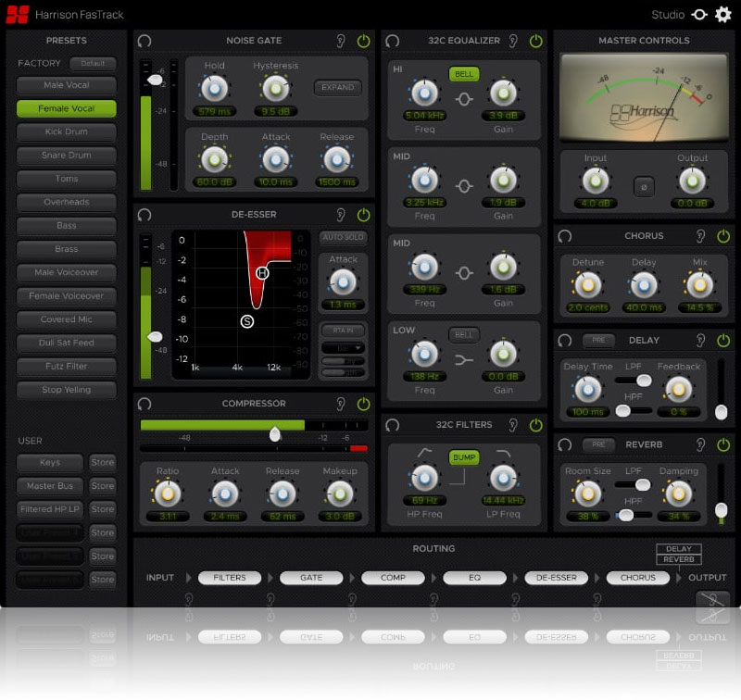Select the Kick Drum factory preset
The height and width of the screenshot is (700, 741).
(67, 132)
